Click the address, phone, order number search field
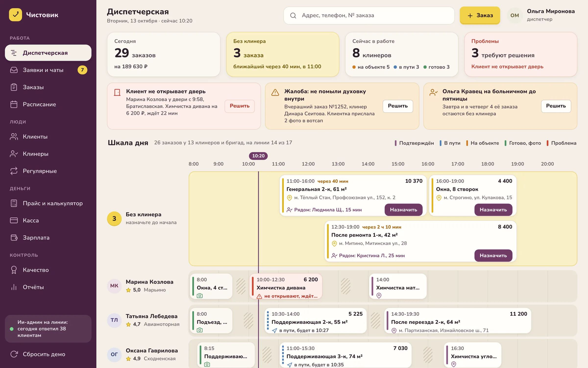The width and height of the screenshot is (588, 368). (x=369, y=15)
